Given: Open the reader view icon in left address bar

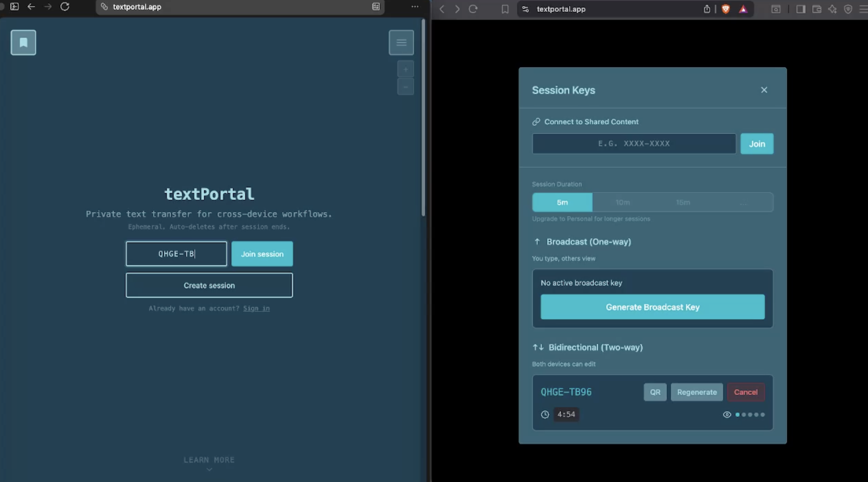Looking at the screenshot, I should pos(376,7).
